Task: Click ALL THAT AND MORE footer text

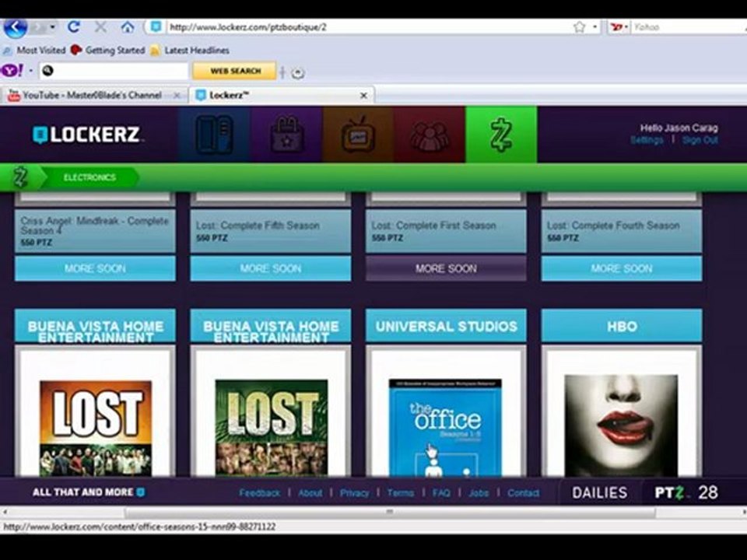Action: [88, 492]
